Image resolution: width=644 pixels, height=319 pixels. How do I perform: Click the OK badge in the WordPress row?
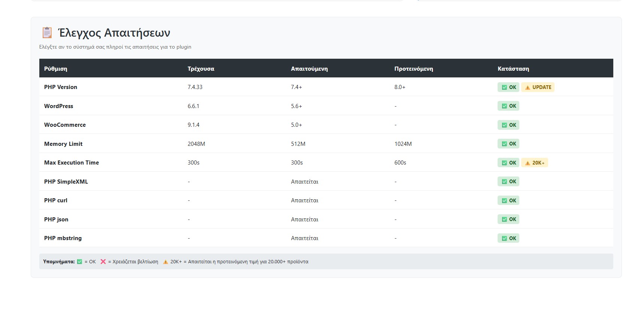[x=508, y=106]
